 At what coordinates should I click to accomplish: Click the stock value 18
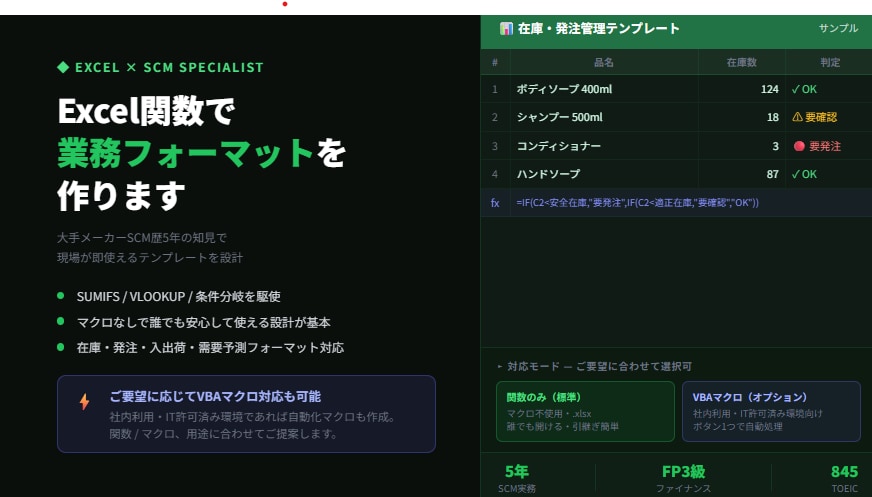pos(773,117)
